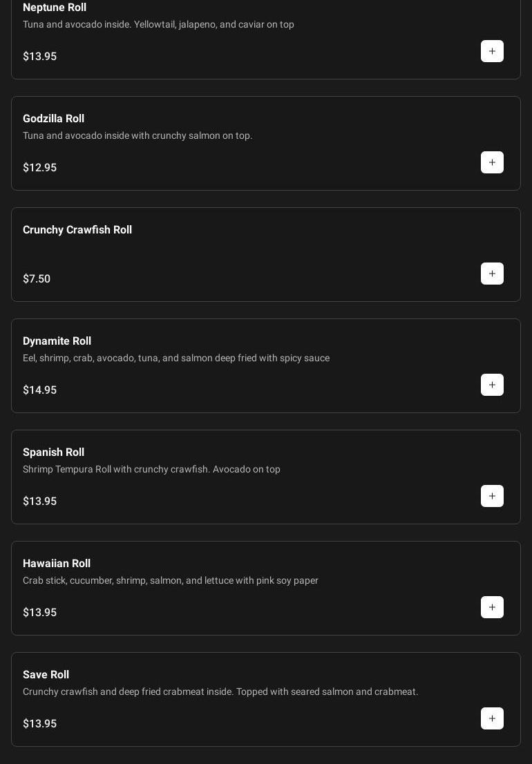Add Save Roll with its plus icon
This screenshot has width=532, height=764.
click(x=492, y=718)
